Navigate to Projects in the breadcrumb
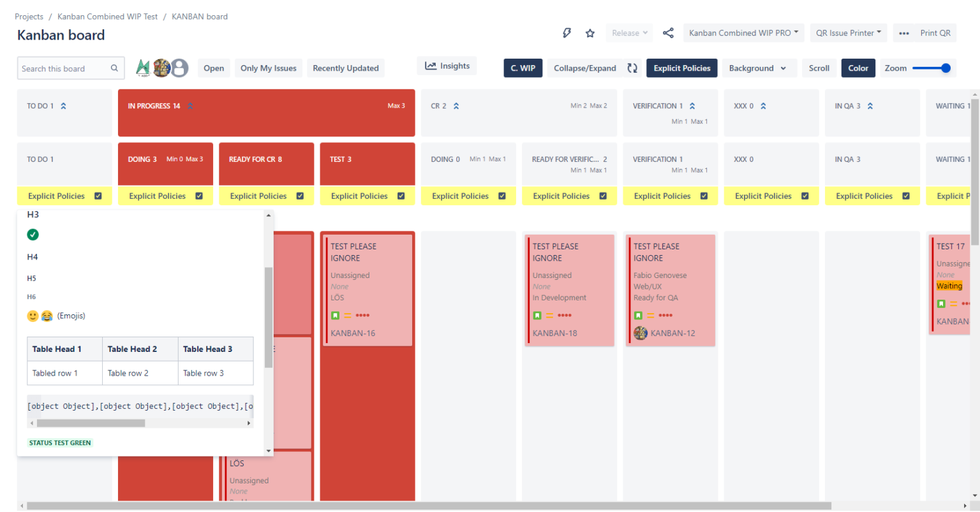This screenshot has width=980, height=512. click(29, 16)
